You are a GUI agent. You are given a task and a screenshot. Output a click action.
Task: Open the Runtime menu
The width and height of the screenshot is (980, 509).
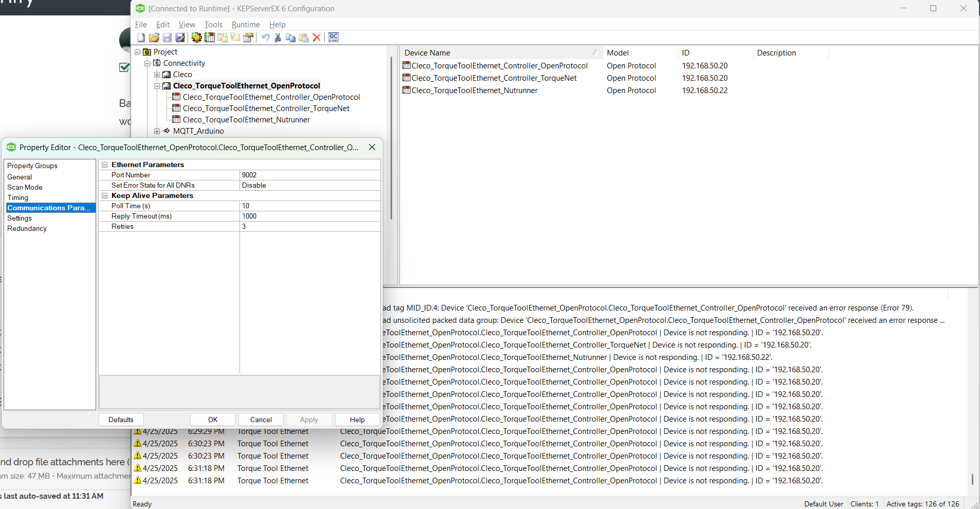point(246,24)
